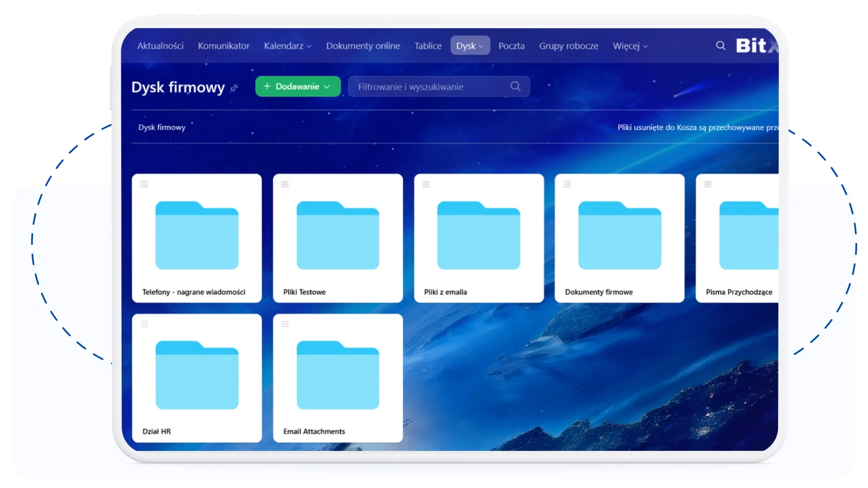Open the hamburger menu on Email Attachments card
Screen dimensions: 868x488
(x=285, y=324)
